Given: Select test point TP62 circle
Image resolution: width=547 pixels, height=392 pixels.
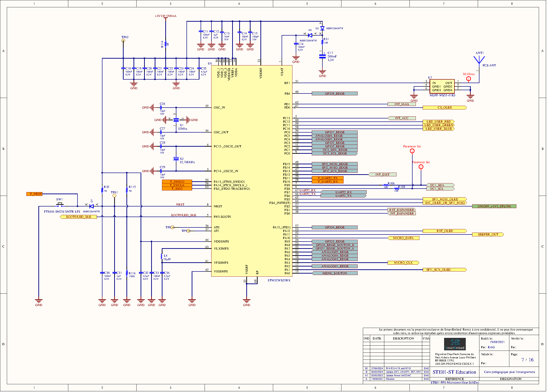Looking at the screenshot, I should 124,40.
